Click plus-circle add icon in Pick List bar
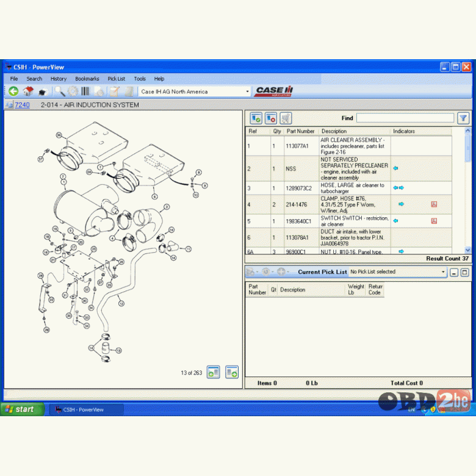 [281, 272]
